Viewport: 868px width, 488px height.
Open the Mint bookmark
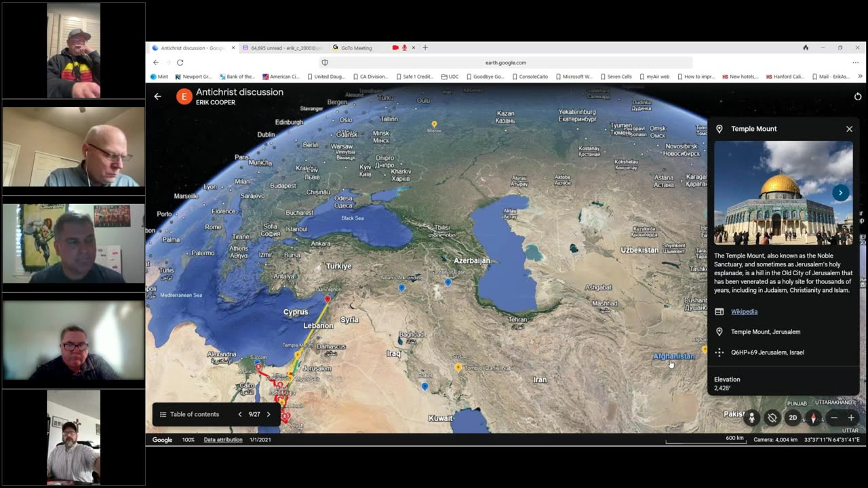159,77
